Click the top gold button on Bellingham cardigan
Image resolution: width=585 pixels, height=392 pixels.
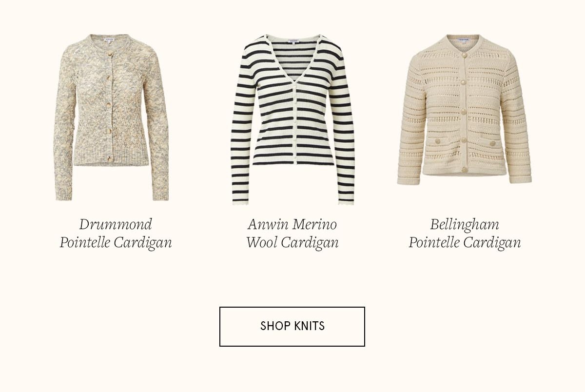pos(465,56)
